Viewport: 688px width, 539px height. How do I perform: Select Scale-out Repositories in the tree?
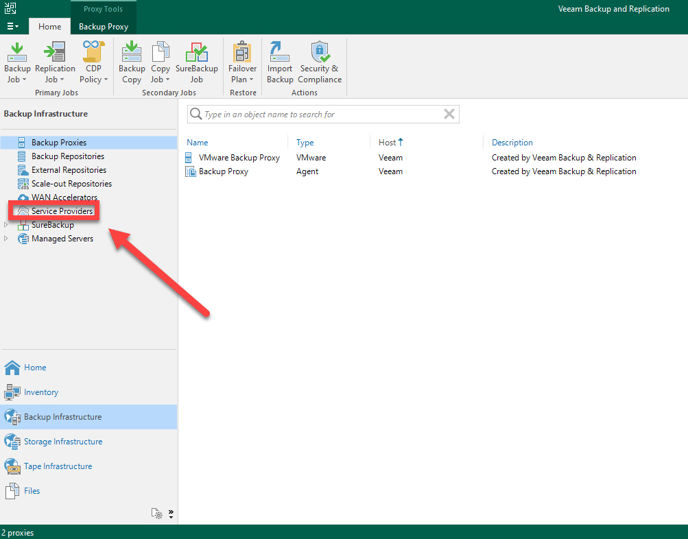click(x=72, y=183)
